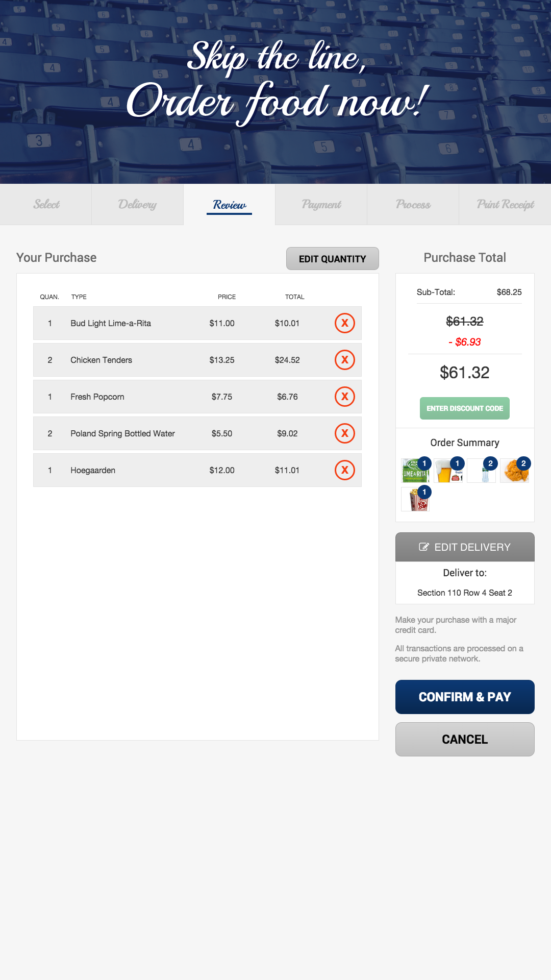Image resolution: width=551 pixels, height=980 pixels.
Task: Click the chicken tenders thumbnail
Action: [x=514, y=471]
